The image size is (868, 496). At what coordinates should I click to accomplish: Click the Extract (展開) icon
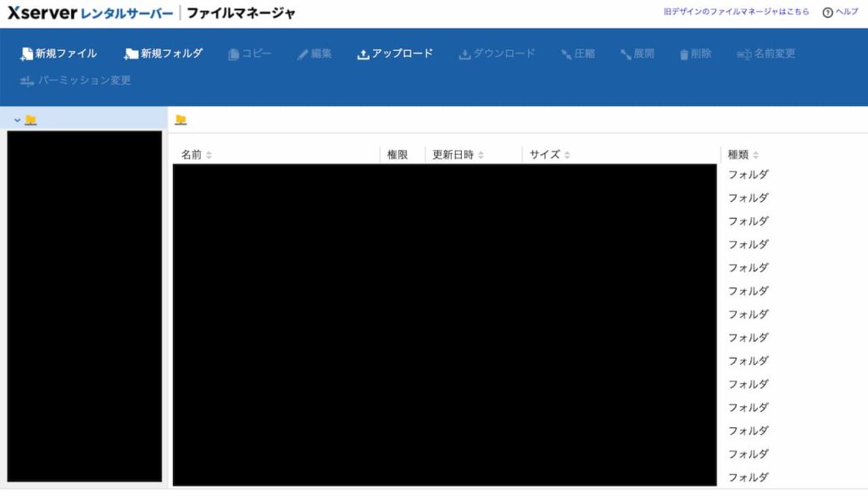626,54
